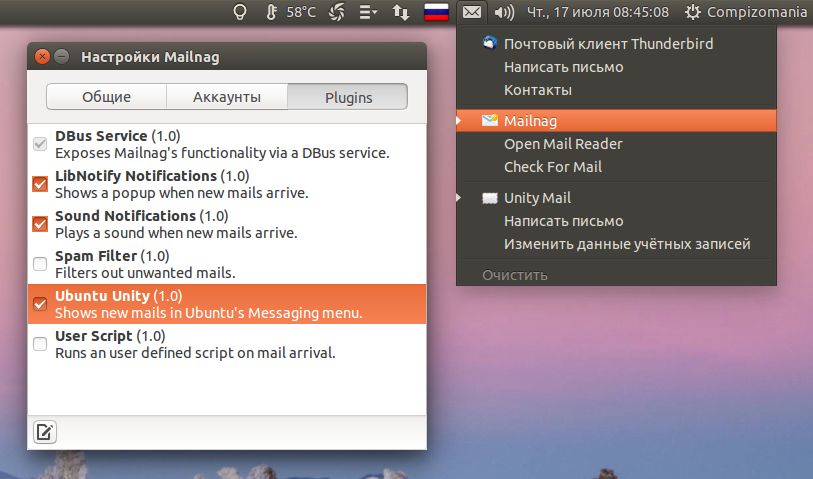Image resolution: width=813 pixels, height=479 pixels.
Task: Click the spinning fan indicator icon
Action: pos(337,11)
